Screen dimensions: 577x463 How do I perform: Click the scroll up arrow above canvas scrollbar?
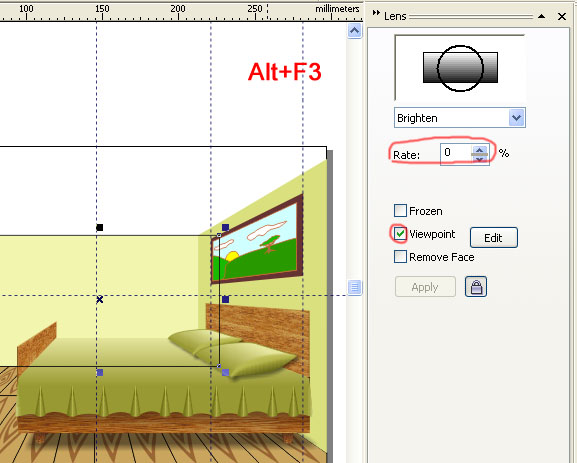[x=354, y=31]
